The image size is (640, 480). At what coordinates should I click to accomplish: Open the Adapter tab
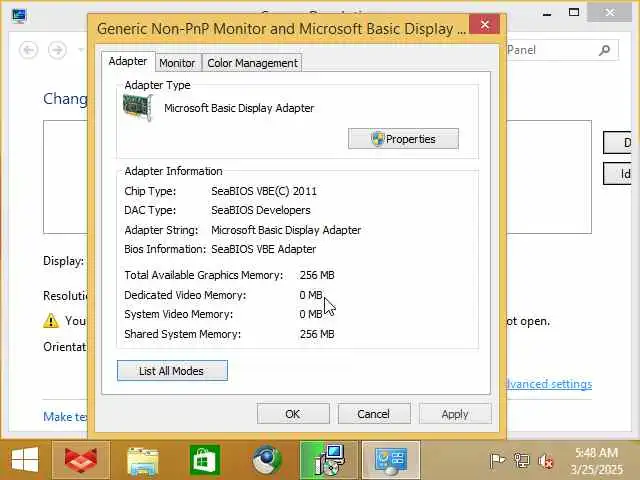(128, 62)
